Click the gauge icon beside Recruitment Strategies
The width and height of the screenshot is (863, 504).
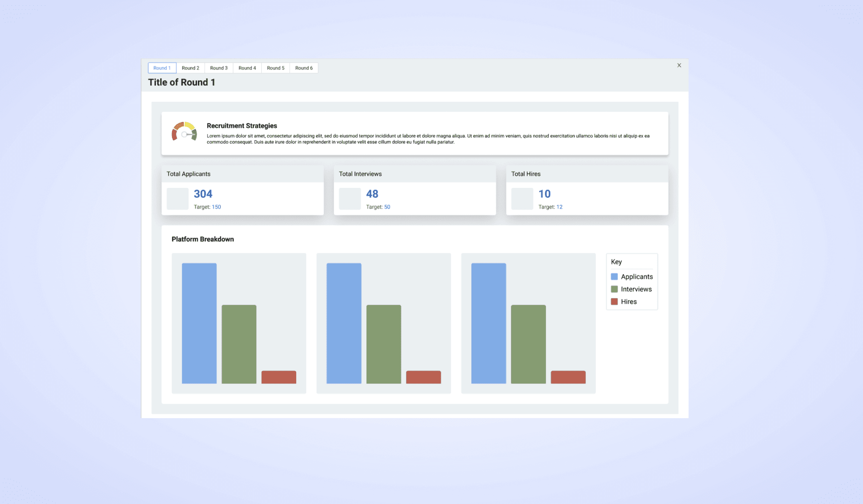coord(184,132)
